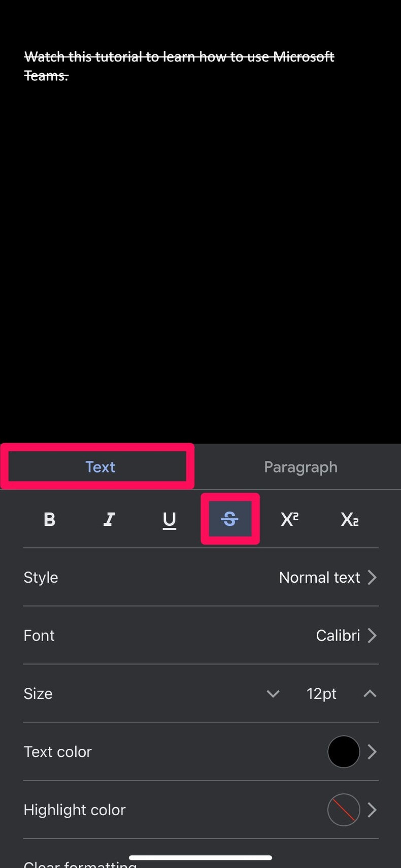Turn off the strikethrough formatting
Screen dimensions: 401x868
[x=229, y=519]
